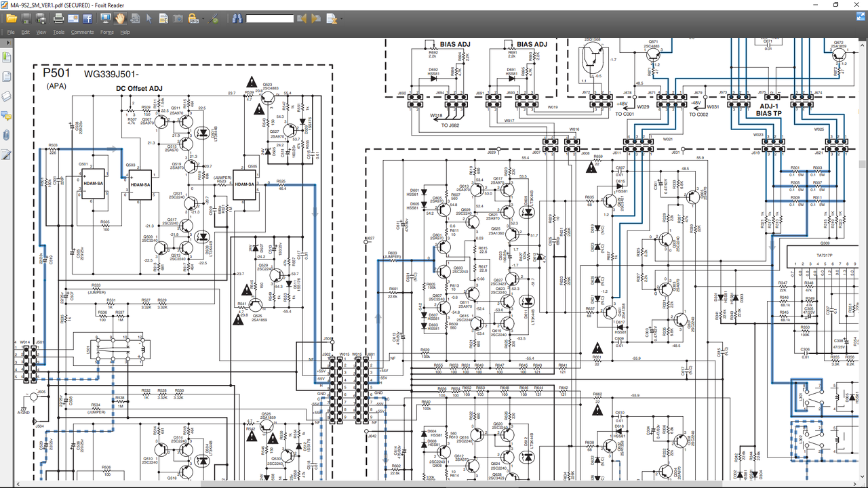Open the Edit menu
868x488 pixels.
25,32
